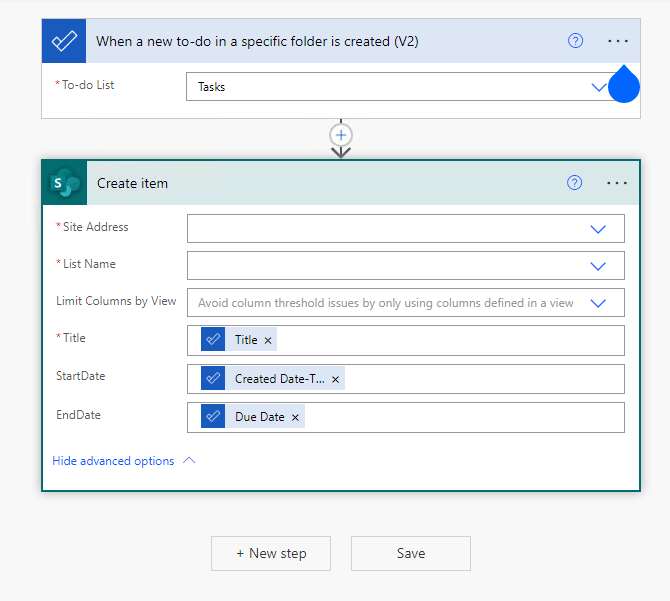
Task: Click the SharePoint Create item icon
Action: (x=65, y=183)
